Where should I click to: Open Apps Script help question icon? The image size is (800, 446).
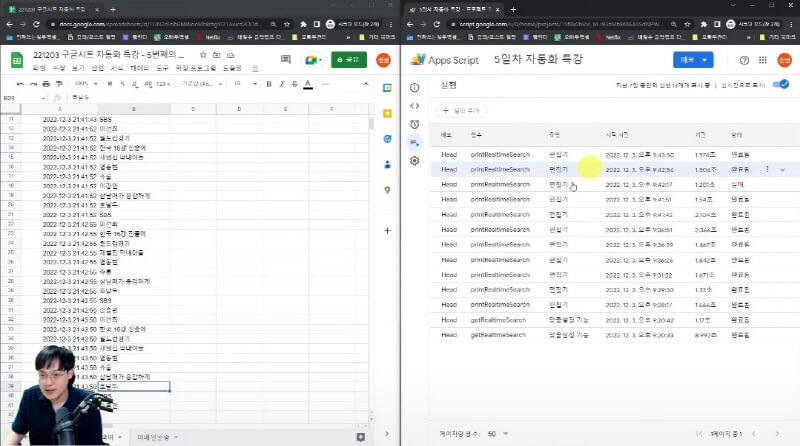point(744,60)
